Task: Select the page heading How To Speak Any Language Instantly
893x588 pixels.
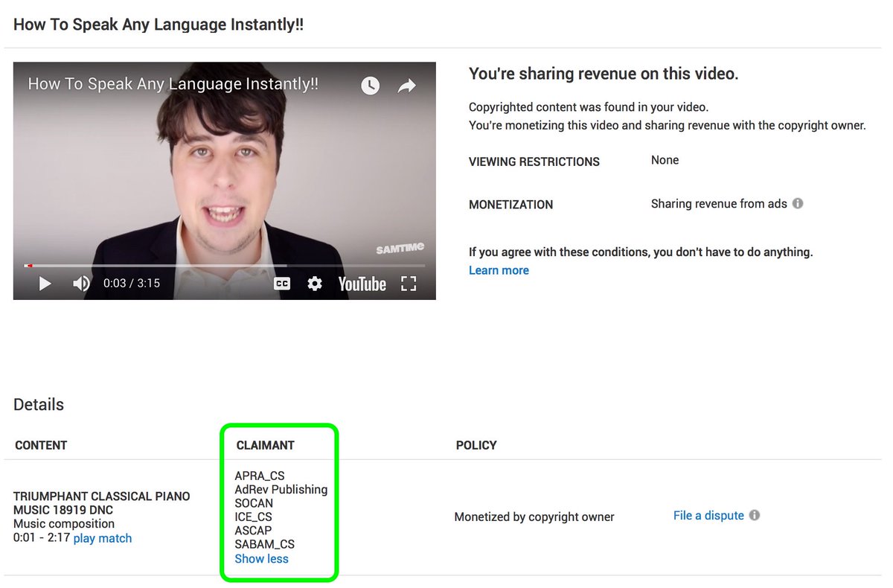Action: [159, 25]
